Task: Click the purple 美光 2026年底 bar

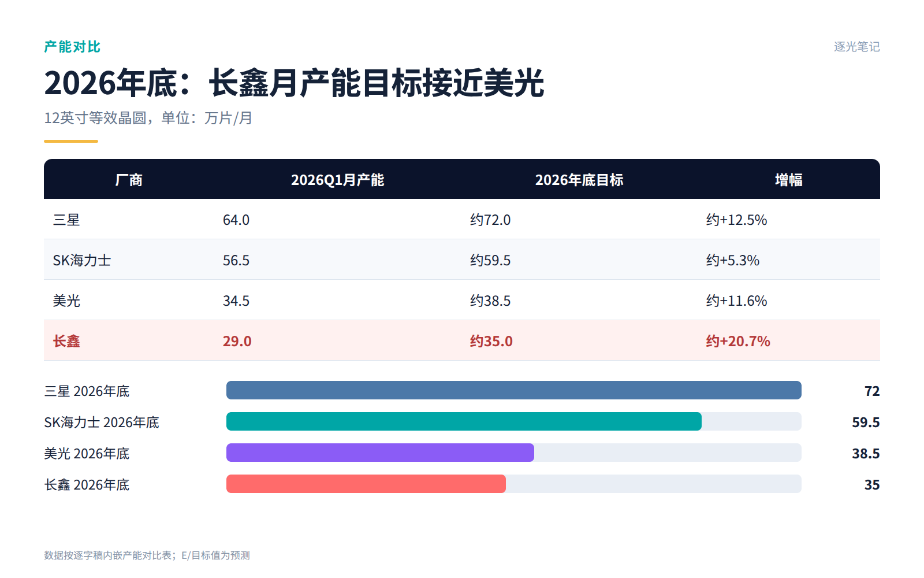Action: point(380,453)
